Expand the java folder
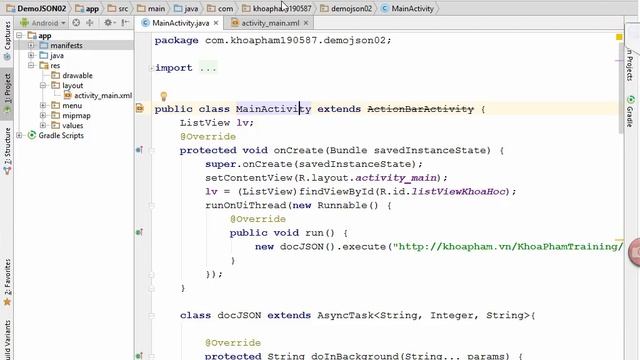 click(31, 55)
